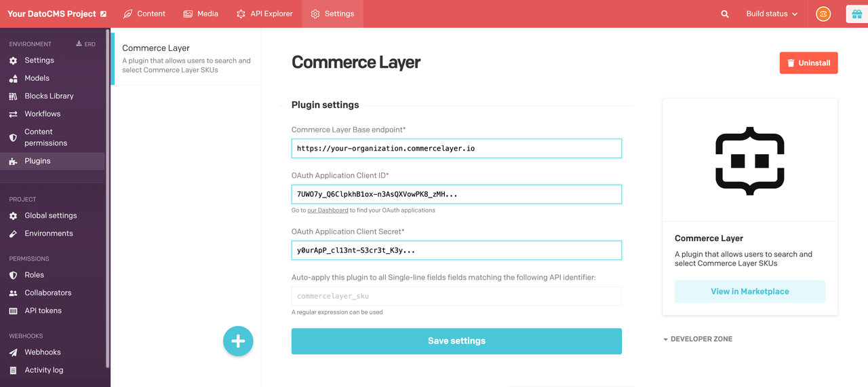Open the Blocks Library sidebar item

point(49,96)
